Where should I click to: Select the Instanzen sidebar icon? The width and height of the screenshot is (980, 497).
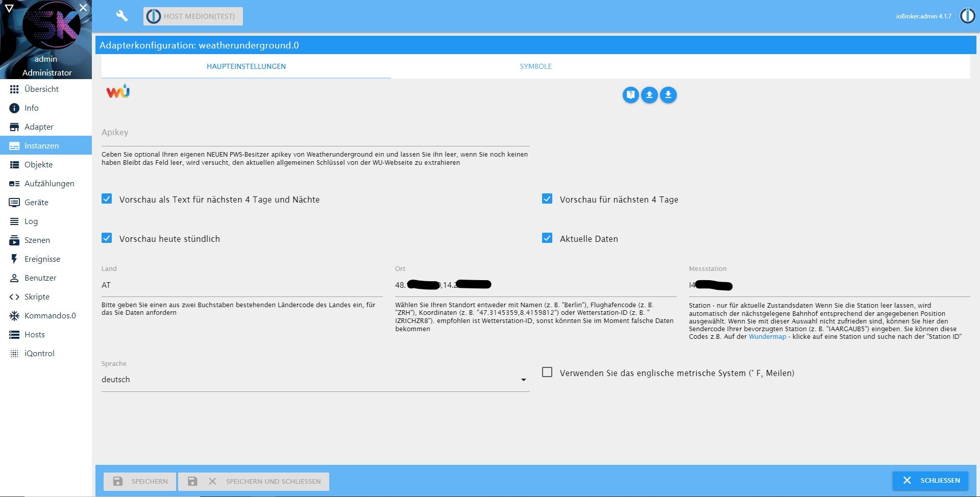pos(13,145)
